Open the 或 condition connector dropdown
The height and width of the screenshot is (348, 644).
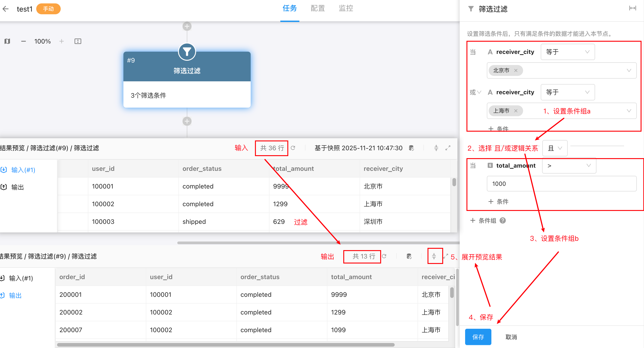475,92
